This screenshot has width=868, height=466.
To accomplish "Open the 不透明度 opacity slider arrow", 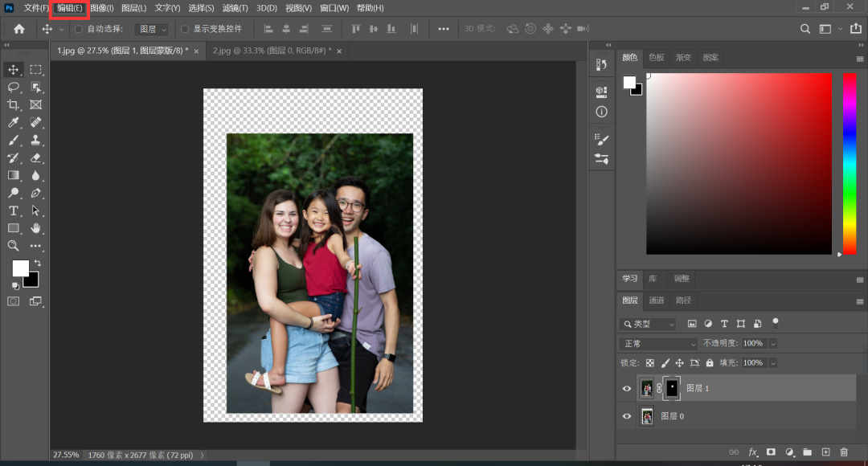I will pyautogui.click(x=773, y=344).
